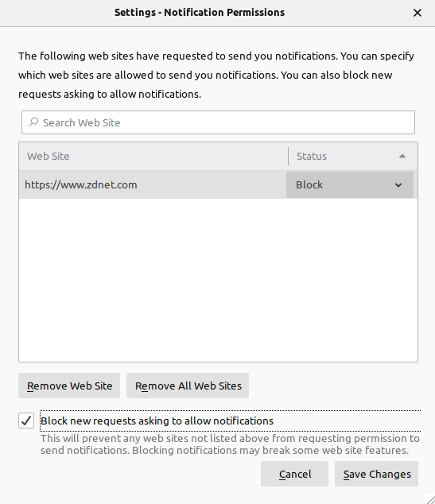Click Remove All Web Sites button
Screen dimensions: 435x504
coord(188,386)
